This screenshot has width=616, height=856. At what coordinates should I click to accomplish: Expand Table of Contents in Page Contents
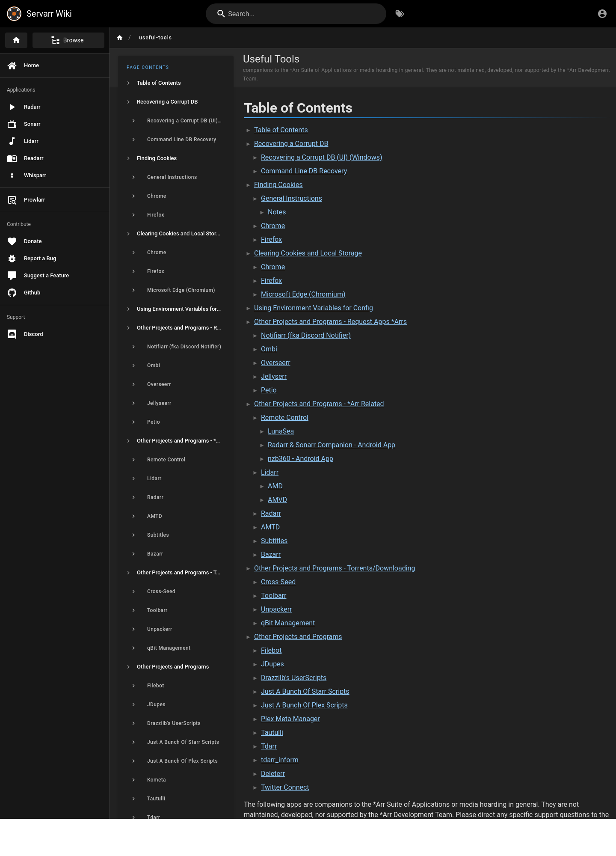[x=176, y=83]
